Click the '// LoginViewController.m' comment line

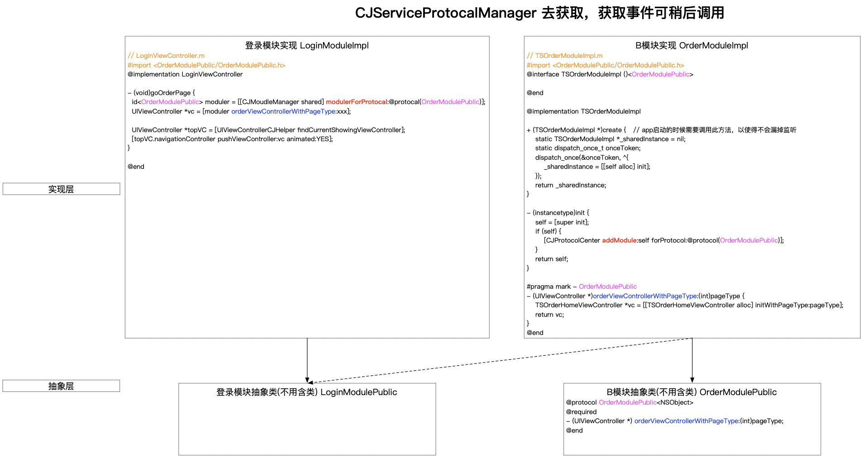pyautogui.click(x=166, y=56)
